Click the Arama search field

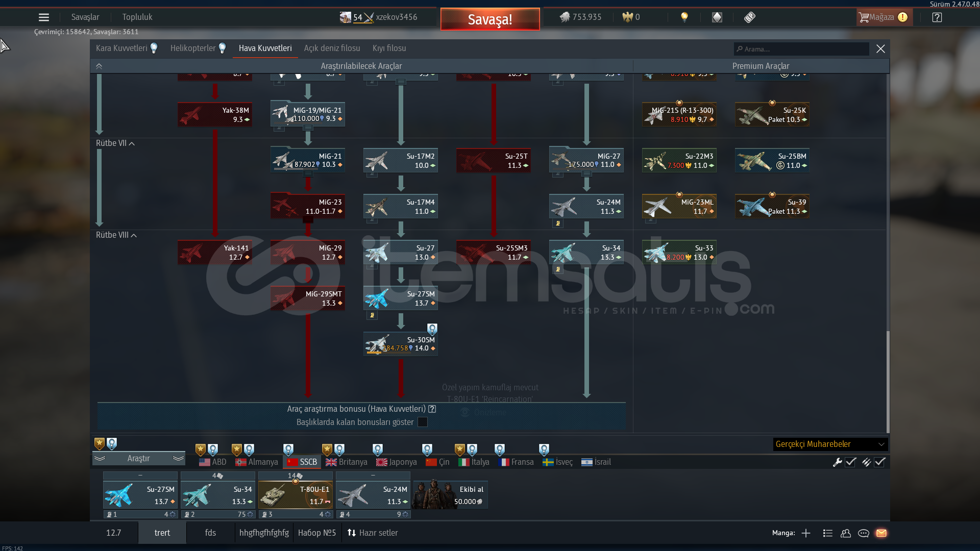[801, 49]
